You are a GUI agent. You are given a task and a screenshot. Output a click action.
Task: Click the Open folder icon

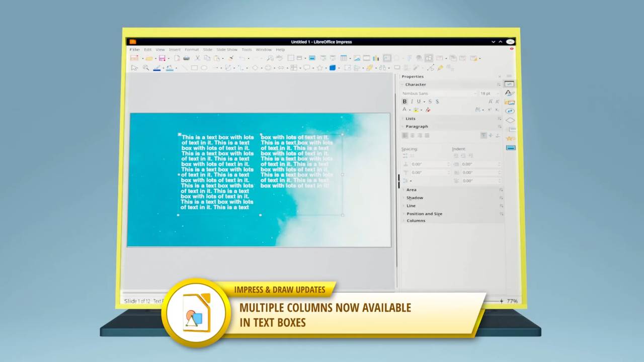(x=149, y=58)
